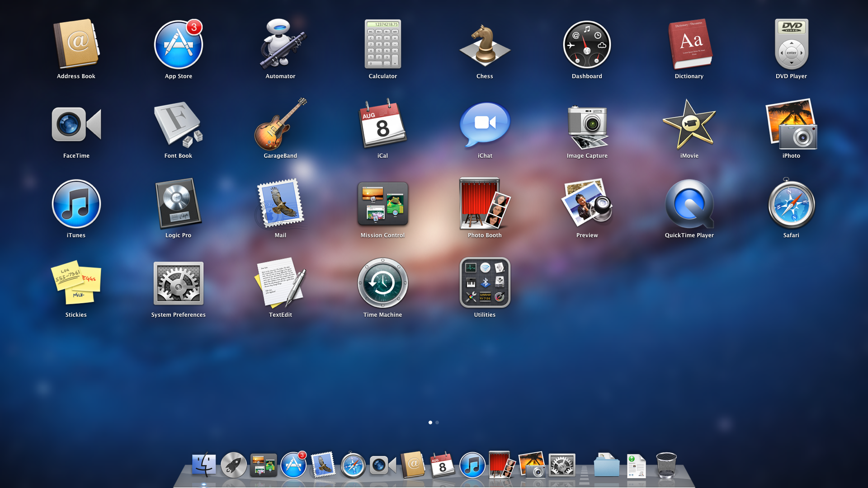Open Dashboard from Launchpad

point(587,44)
